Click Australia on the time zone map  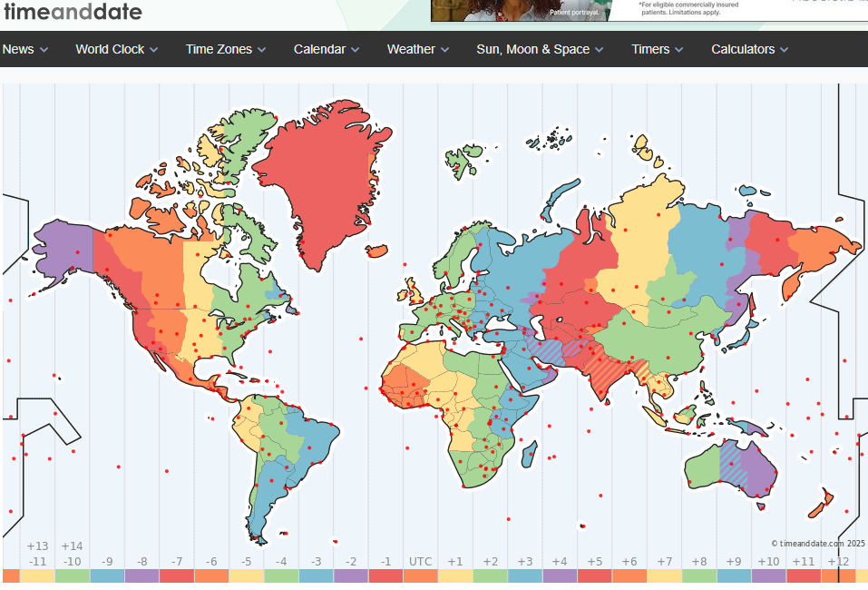[x=731, y=468]
